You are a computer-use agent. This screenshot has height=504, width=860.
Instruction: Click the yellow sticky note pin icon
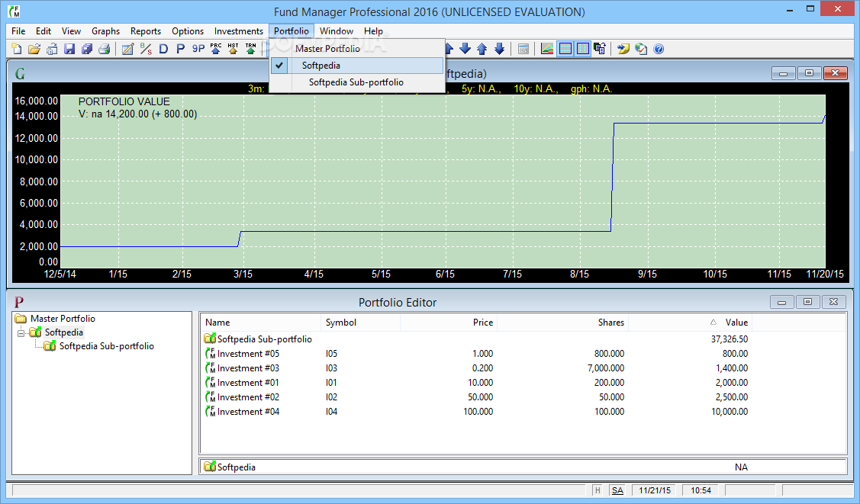[623, 50]
